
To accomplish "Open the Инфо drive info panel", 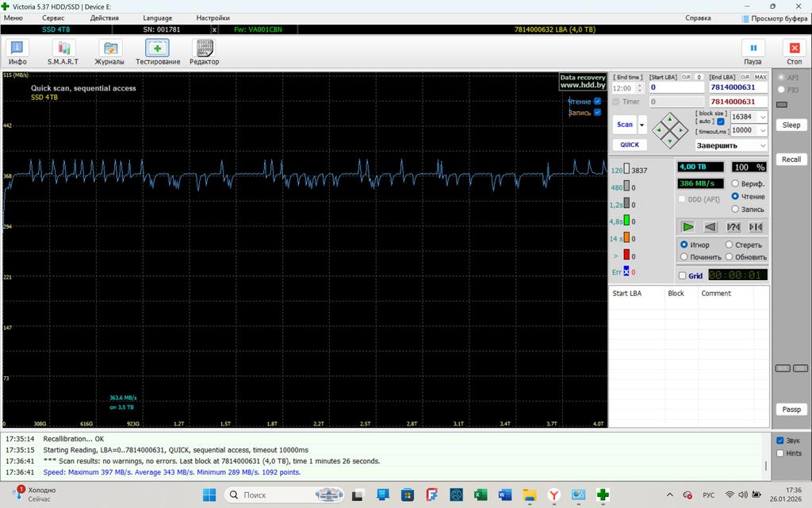I will tap(17, 52).
